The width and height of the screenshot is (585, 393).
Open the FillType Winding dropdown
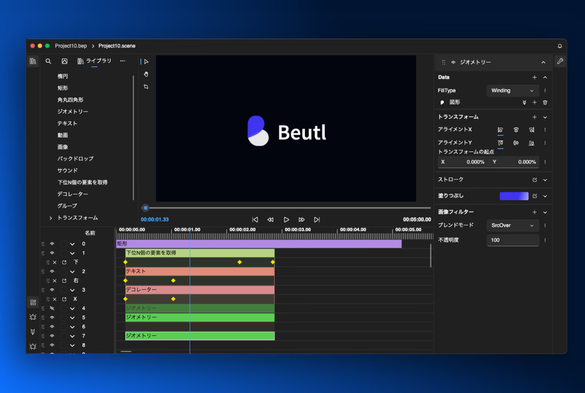513,91
